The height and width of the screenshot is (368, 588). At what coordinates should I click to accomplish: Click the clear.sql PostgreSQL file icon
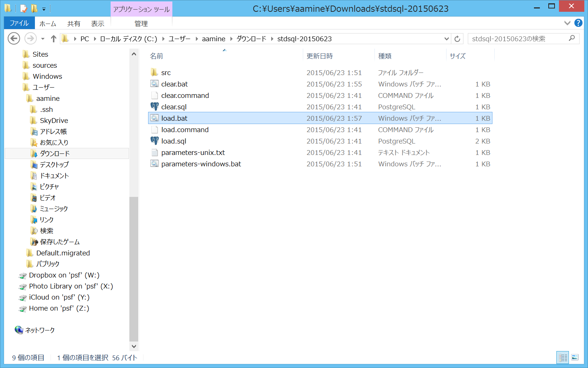point(155,107)
